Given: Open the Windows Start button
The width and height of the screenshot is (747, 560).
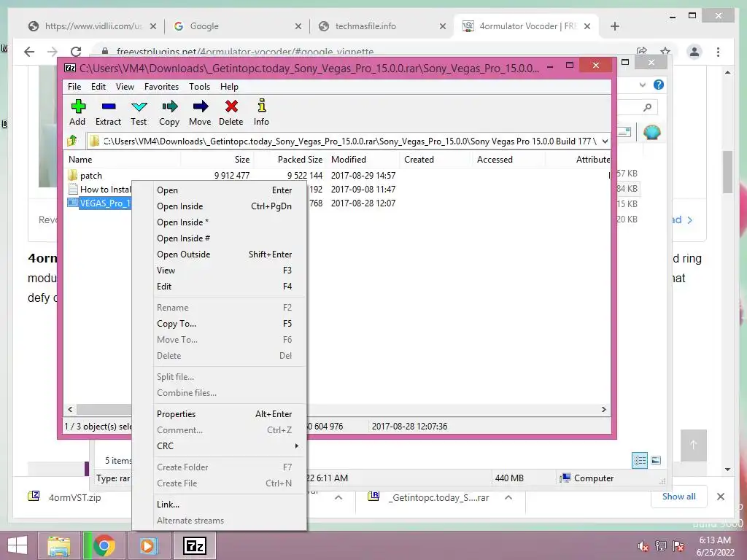Looking at the screenshot, I should [x=18, y=545].
